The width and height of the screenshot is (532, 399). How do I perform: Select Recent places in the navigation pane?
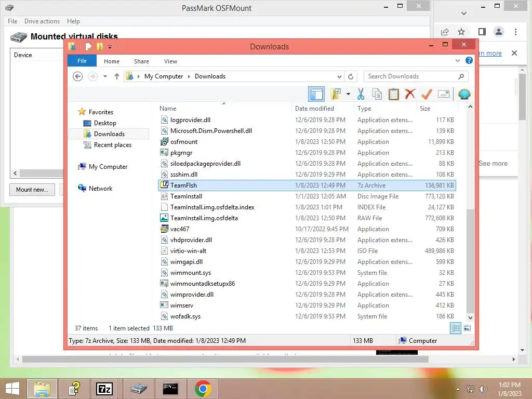point(112,145)
